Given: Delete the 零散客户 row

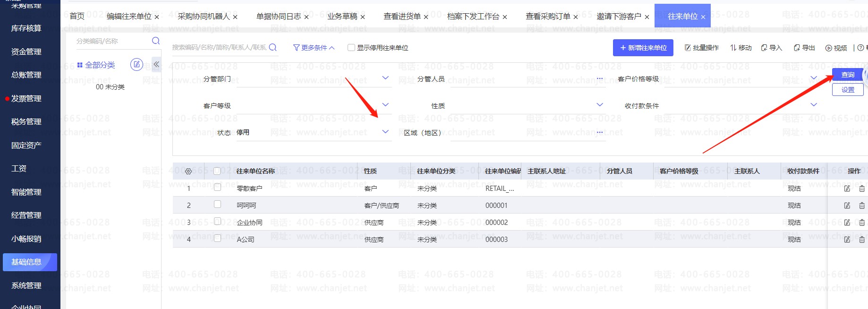Looking at the screenshot, I should [x=862, y=189].
